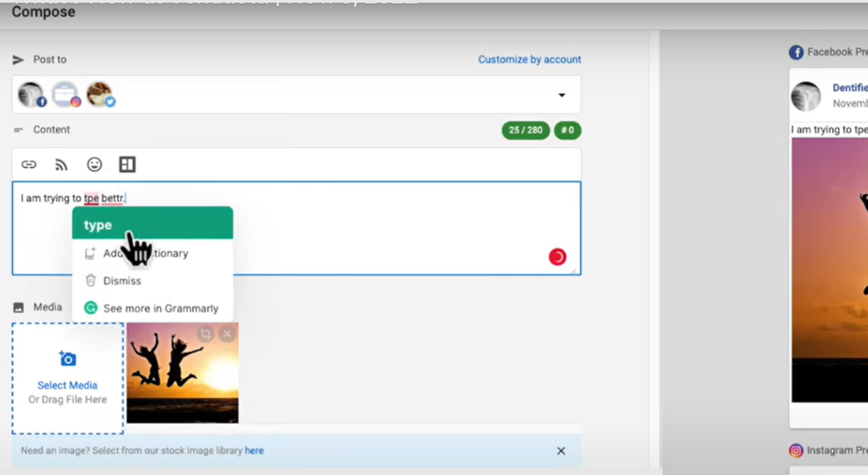Toggle the Twitter account avatar
Screen dimensions: 868x475
[100, 94]
